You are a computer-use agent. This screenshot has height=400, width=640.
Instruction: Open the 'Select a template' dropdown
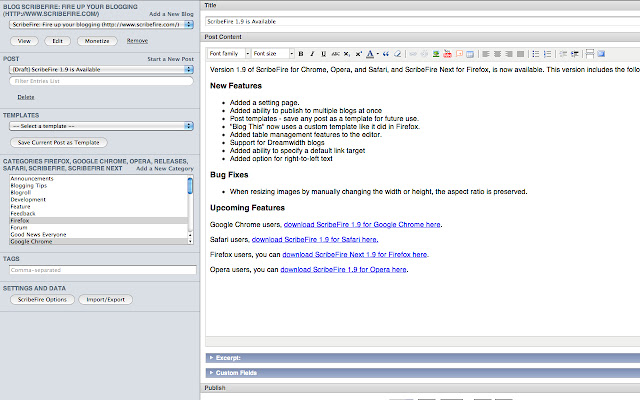(x=101, y=126)
